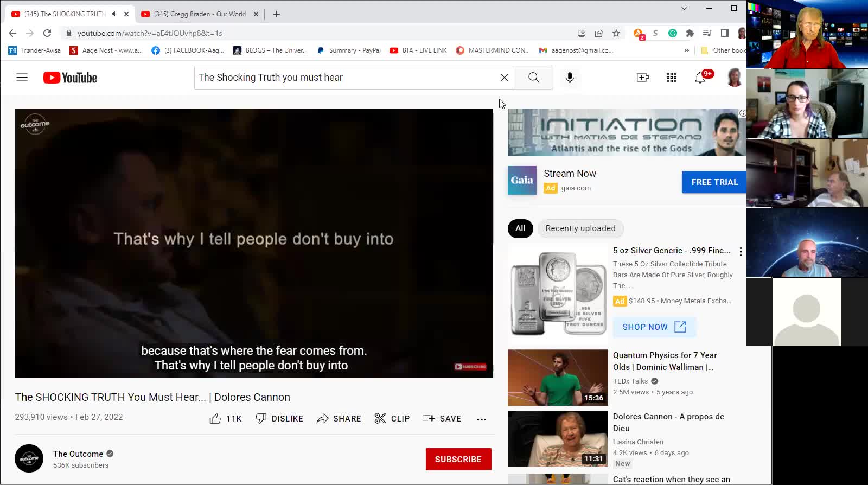The image size is (868, 485).
Task: Clear the search box with the X
Action: [x=505, y=78]
